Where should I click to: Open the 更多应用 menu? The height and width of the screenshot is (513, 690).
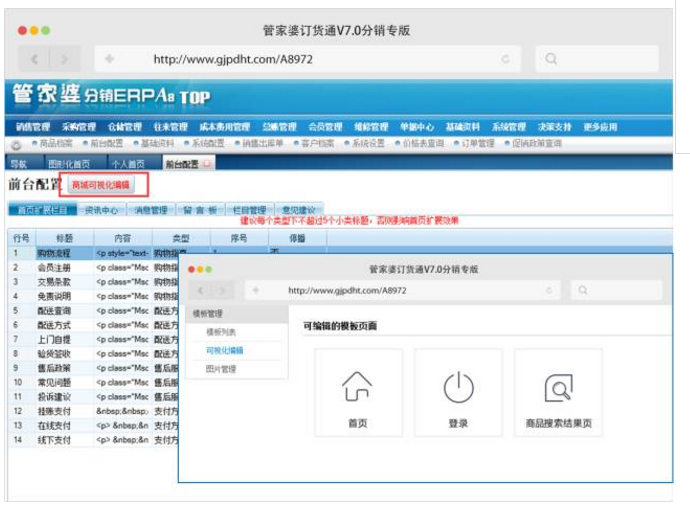[600, 127]
